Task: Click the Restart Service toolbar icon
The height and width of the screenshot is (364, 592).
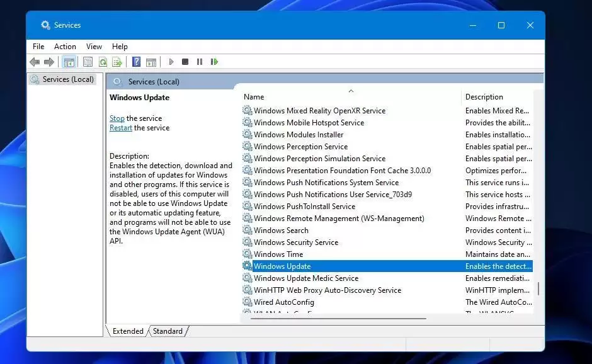Action: coord(214,62)
